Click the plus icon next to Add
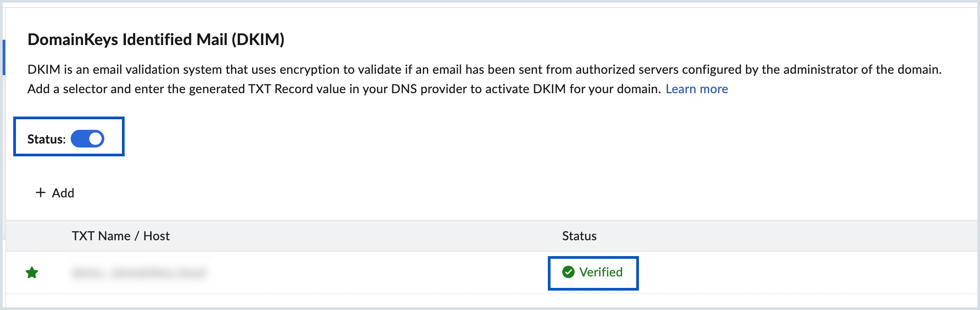980x310 pixels. pyautogui.click(x=41, y=193)
